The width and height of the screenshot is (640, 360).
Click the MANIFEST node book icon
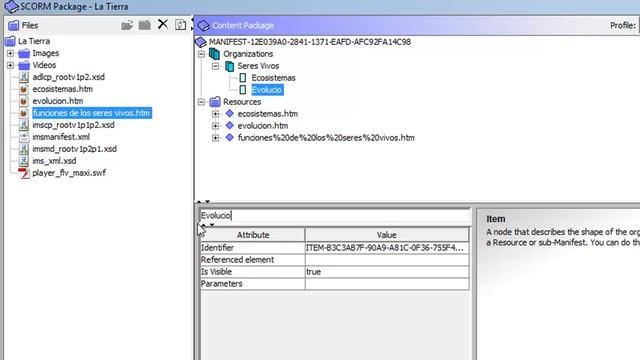(x=201, y=42)
